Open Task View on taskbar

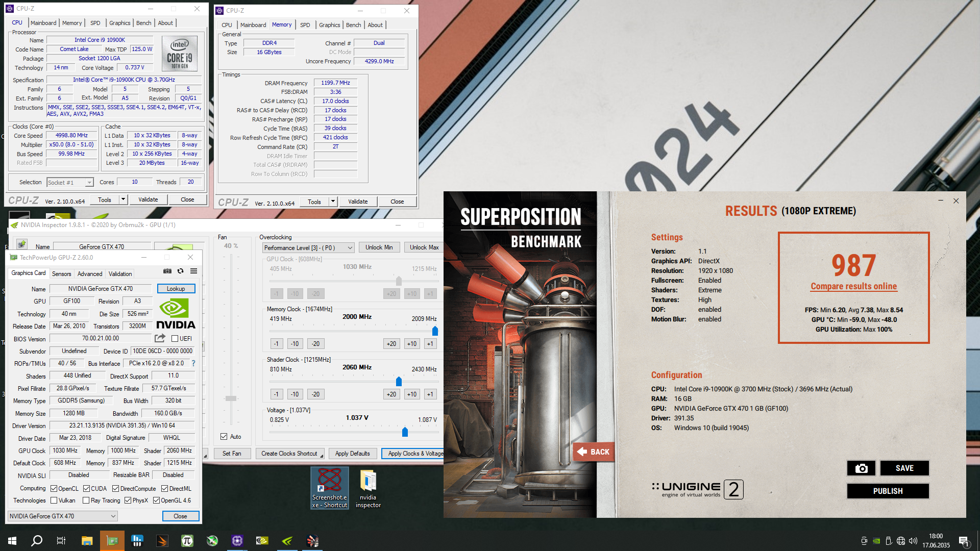pyautogui.click(x=61, y=541)
